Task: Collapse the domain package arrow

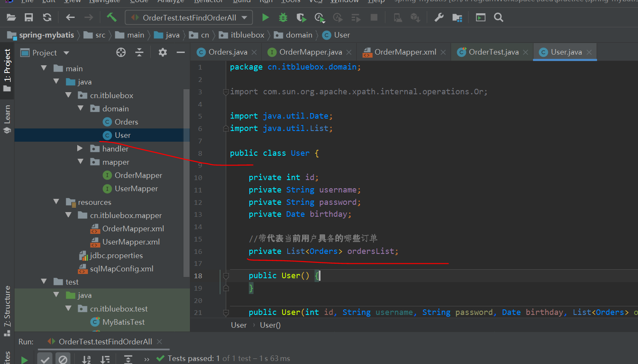Action: coord(81,108)
